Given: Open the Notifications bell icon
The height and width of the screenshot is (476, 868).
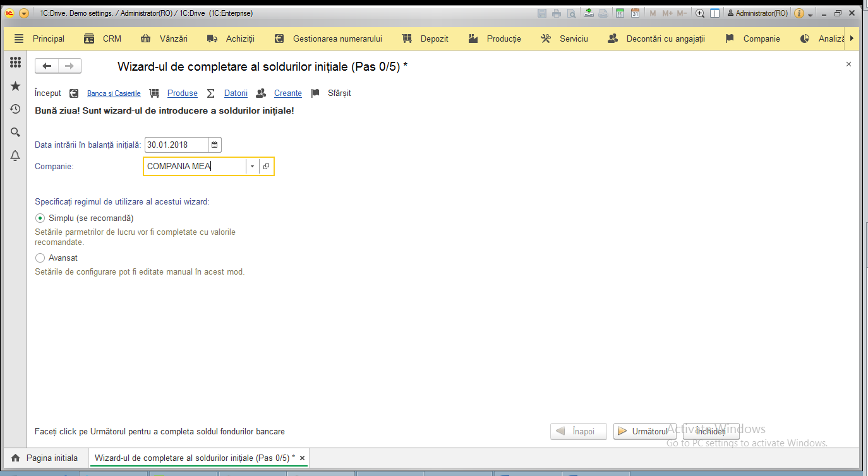Looking at the screenshot, I should tap(16, 155).
